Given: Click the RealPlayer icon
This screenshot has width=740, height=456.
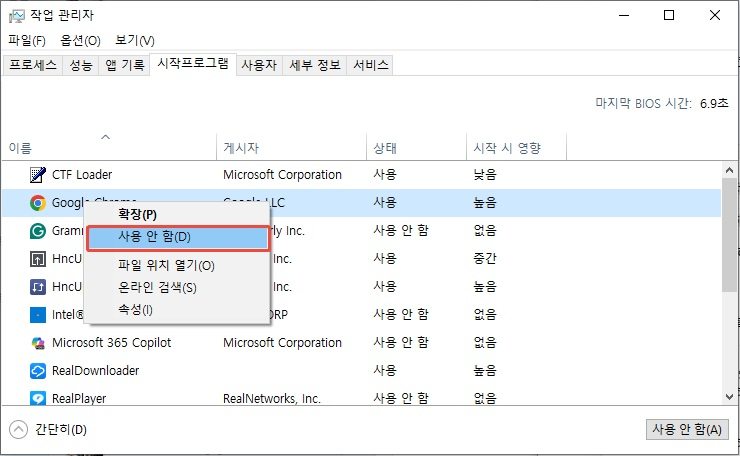Looking at the screenshot, I should pyautogui.click(x=38, y=398).
